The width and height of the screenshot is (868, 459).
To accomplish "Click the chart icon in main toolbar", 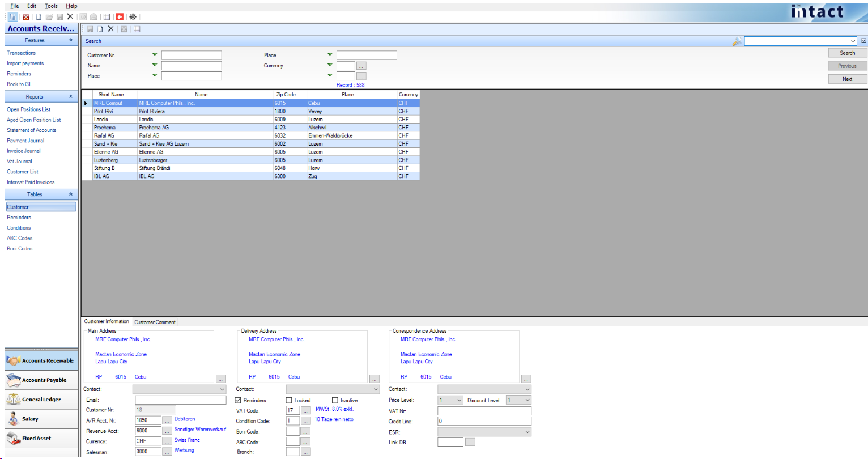I will pyautogui.click(x=12, y=17).
